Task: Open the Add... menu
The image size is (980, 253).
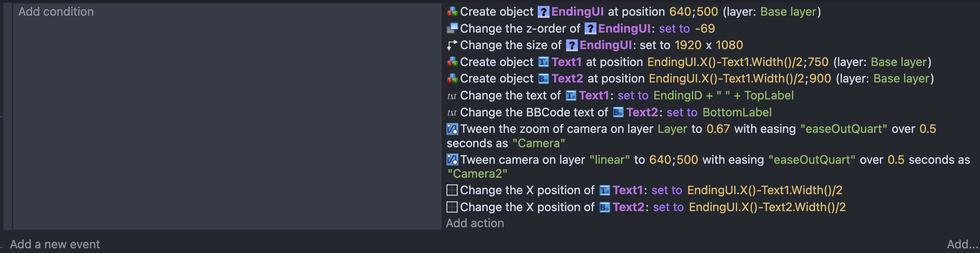Action: point(962,245)
